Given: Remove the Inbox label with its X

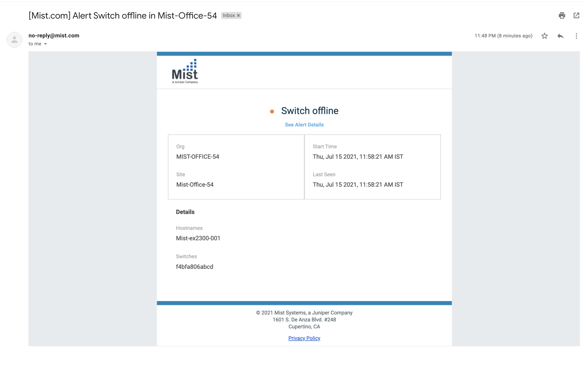Looking at the screenshot, I should (x=238, y=15).
